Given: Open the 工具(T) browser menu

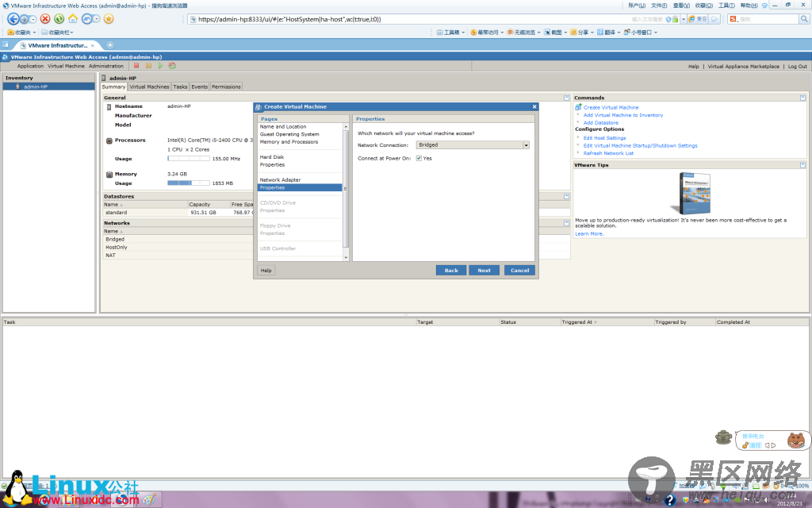Looking at the screenshot, I should pos(726,6).
